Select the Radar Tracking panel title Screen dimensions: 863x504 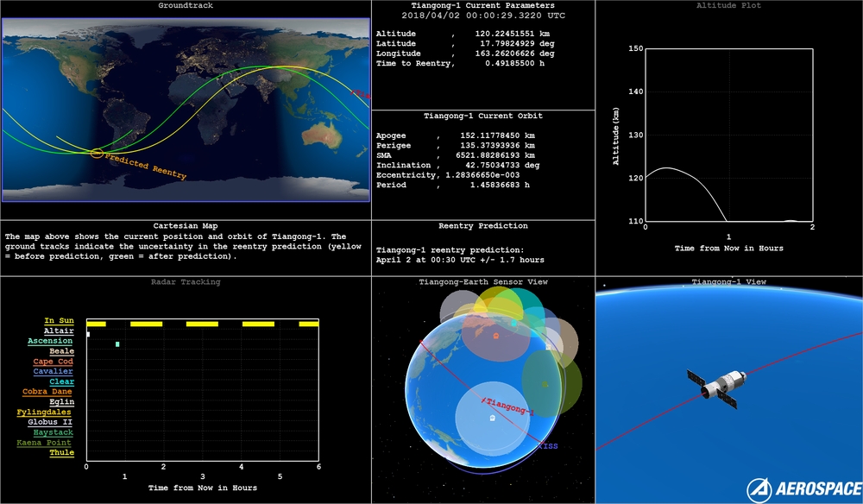(186, 281)
